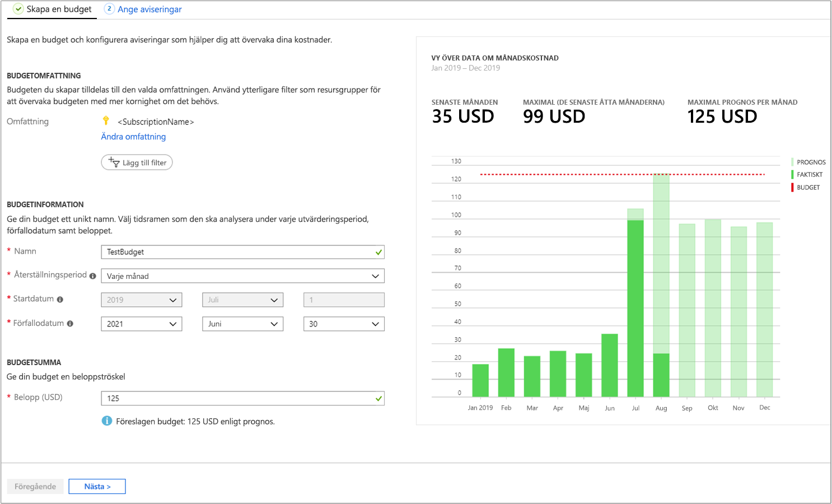Click the BUDGETOMFATTNING heading
The width and height of the screenshot is (832, 504).
tap(44, 76)
